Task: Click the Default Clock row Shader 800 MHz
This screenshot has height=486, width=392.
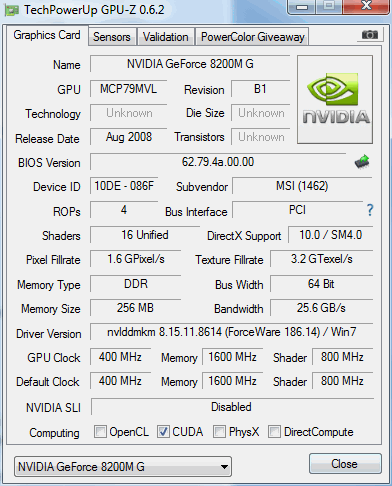Action: pyautogui.click(x=342, y=381)
